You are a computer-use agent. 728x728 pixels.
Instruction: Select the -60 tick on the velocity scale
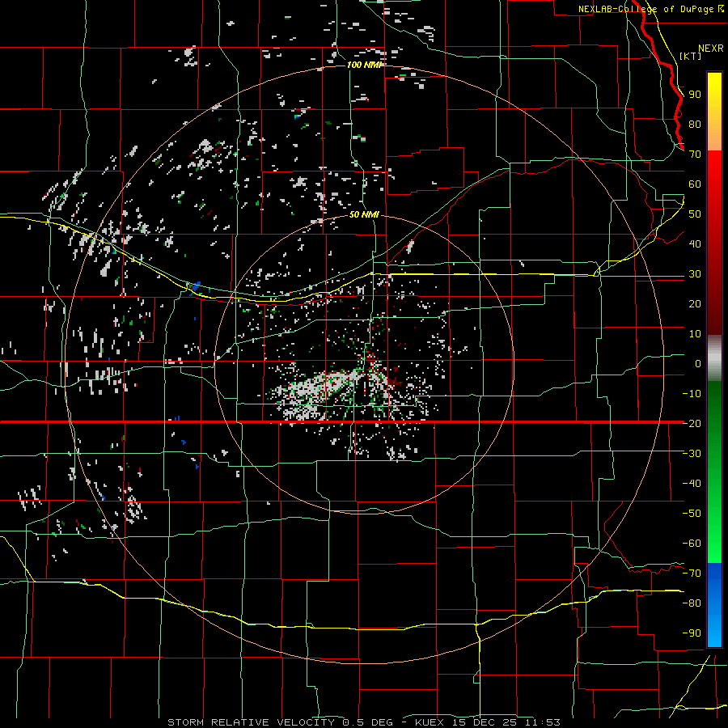tap(692, 544)
